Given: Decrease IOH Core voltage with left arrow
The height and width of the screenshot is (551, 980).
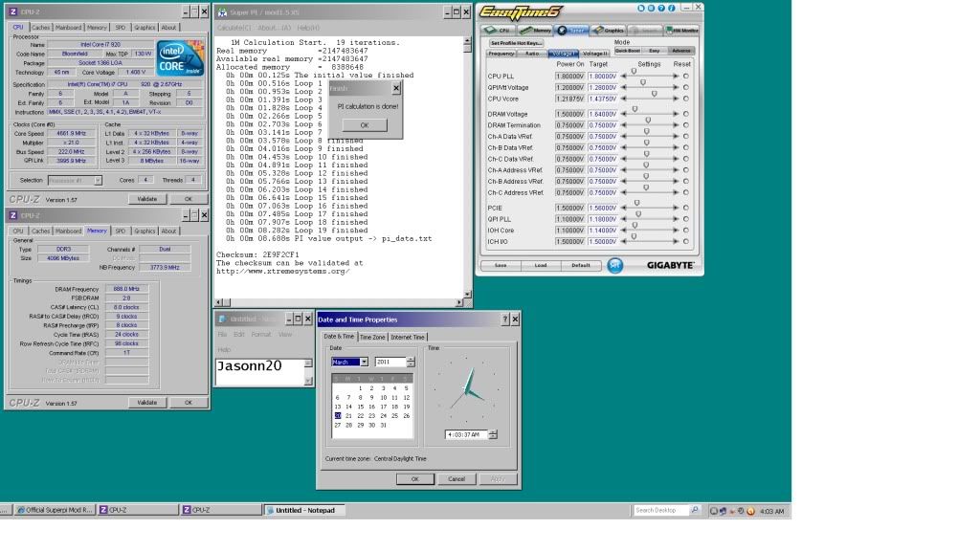Looking at the screenshot, I should (624, 231).
